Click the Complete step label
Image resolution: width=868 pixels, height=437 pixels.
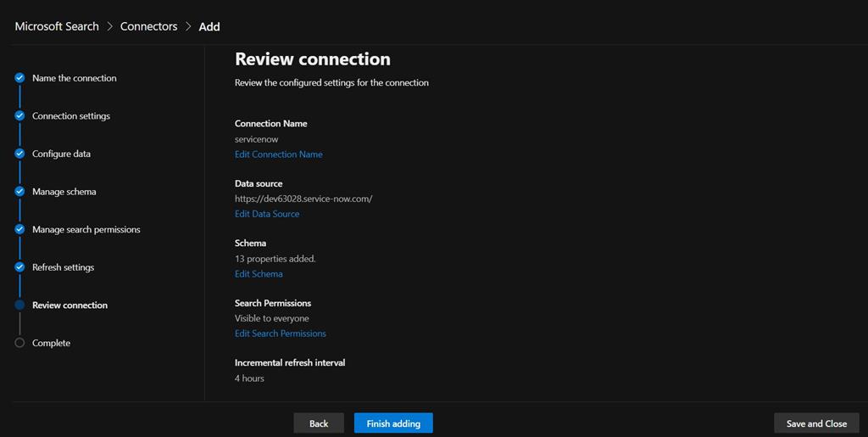(x=51, y=343)
